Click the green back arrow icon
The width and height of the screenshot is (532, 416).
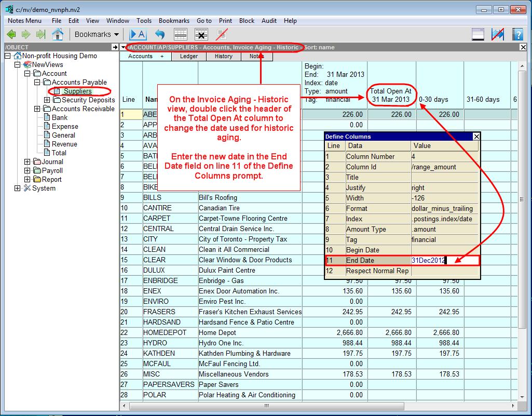pos(11,34)
